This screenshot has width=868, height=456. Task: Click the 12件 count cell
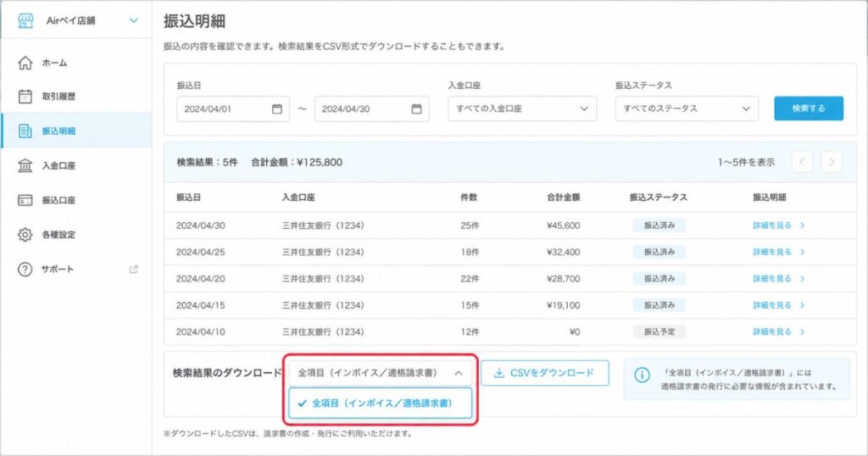coord(470,331)
